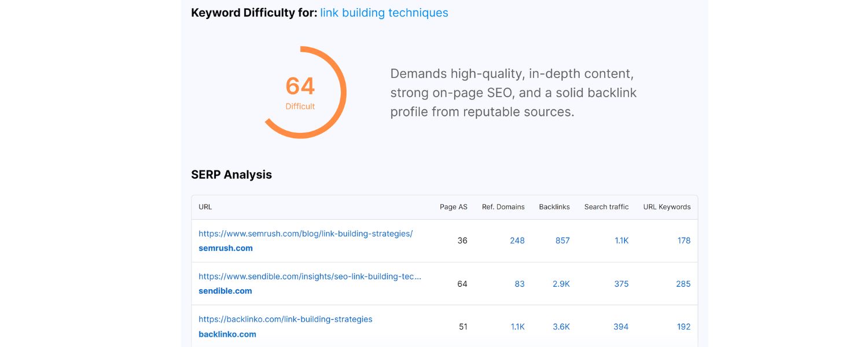Open the backlinko.com link-building-strategies URL

point(285,319)
